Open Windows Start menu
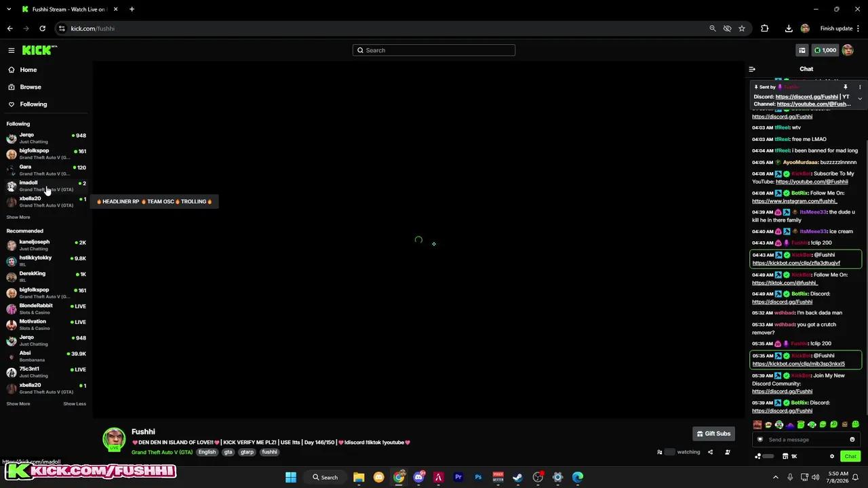 pos(291,477)
